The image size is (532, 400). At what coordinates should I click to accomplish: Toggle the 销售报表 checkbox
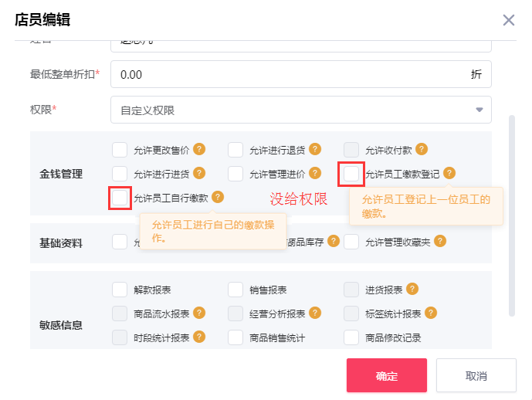236,290
